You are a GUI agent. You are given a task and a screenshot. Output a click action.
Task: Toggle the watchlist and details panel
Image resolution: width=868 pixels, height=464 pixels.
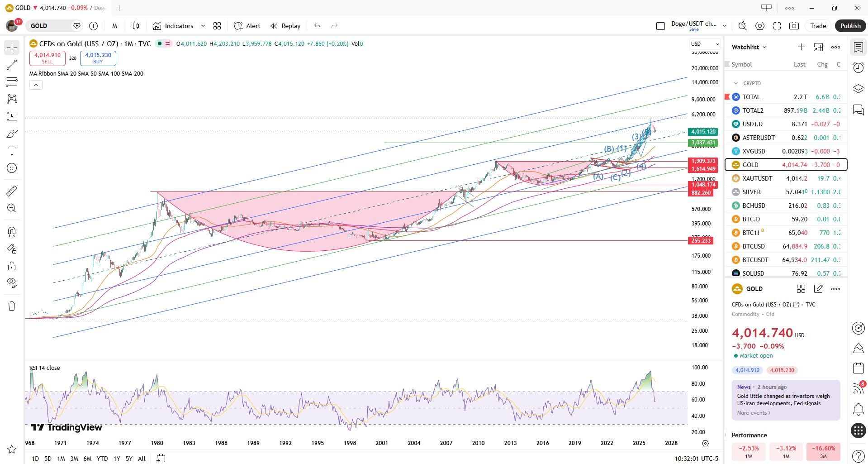[858, 47]
